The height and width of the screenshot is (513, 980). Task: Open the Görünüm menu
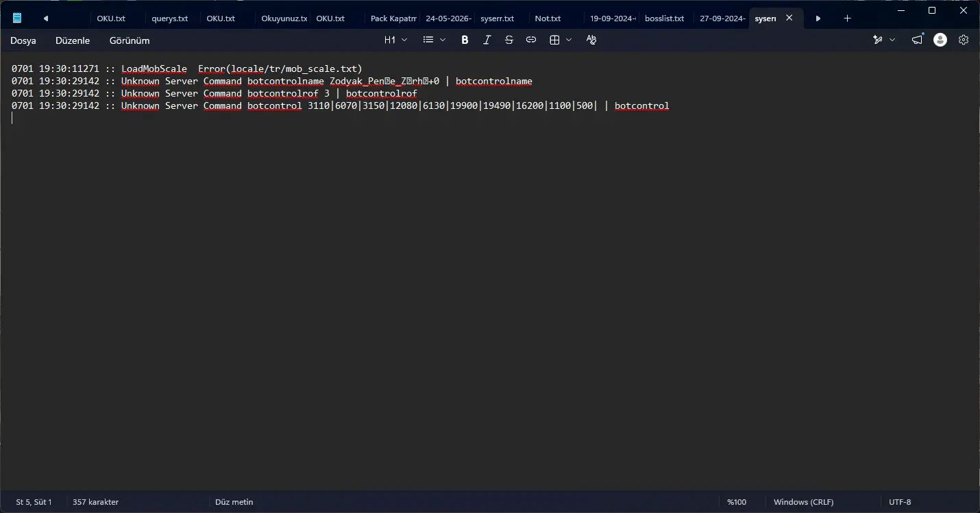[x=130, y=40]
